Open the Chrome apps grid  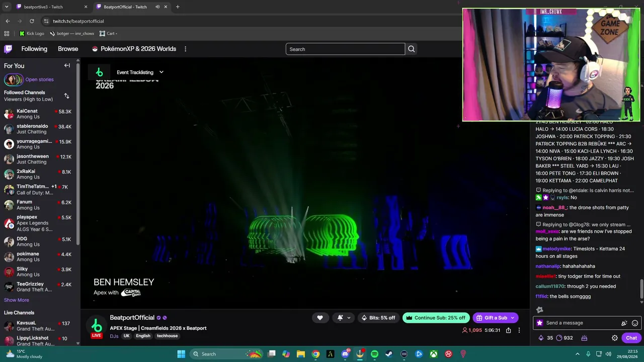click(7, 34)
